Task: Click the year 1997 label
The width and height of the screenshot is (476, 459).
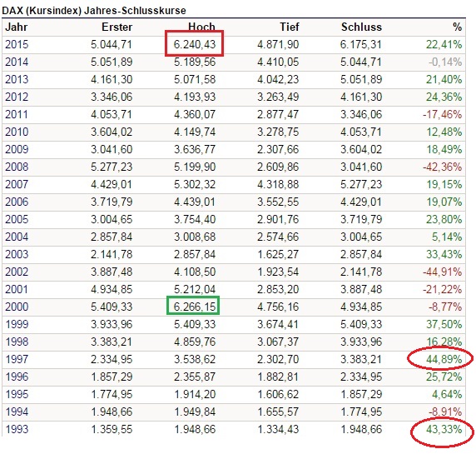Action: [x=17, y=359]
